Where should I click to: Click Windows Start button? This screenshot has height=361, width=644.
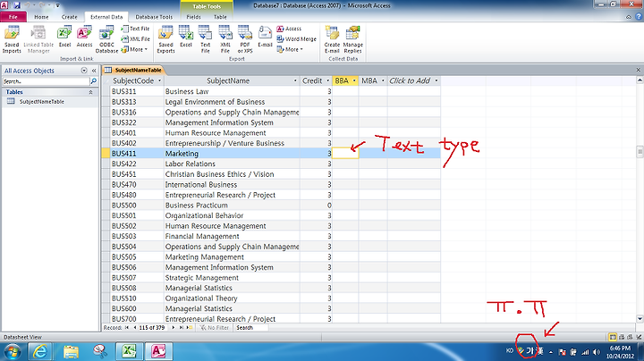click(12, 351)
